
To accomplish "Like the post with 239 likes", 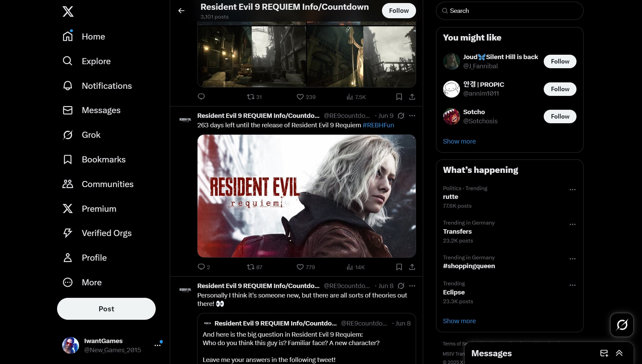I will 306,97.
